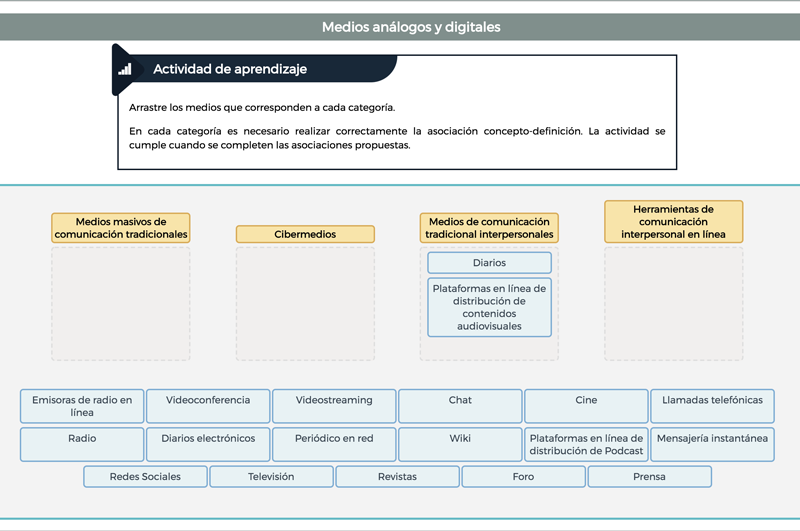Click the empty drop zone under Cibermedios
The width and height of the screenshot is (800, 531).
click(305, 304)
